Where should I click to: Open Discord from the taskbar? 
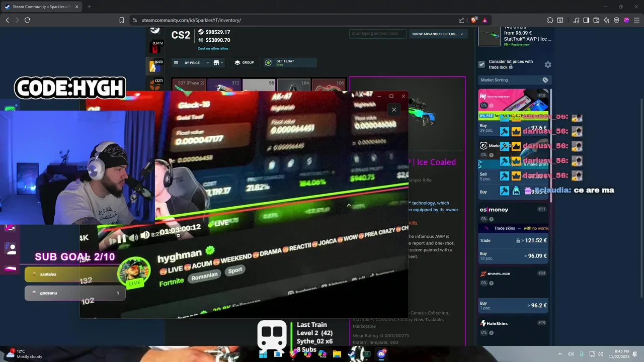pos(381,354)
